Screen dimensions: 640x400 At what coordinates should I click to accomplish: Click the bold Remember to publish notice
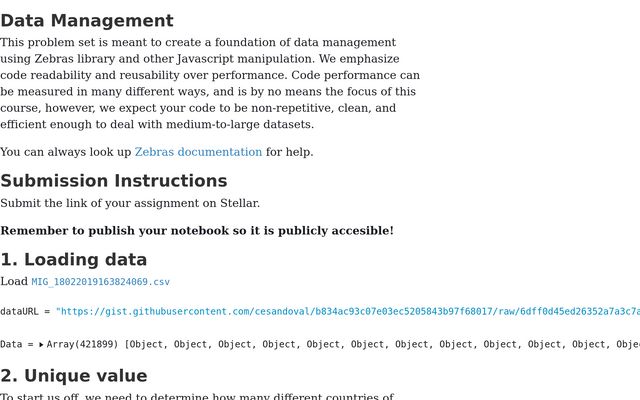coord(197,231)
